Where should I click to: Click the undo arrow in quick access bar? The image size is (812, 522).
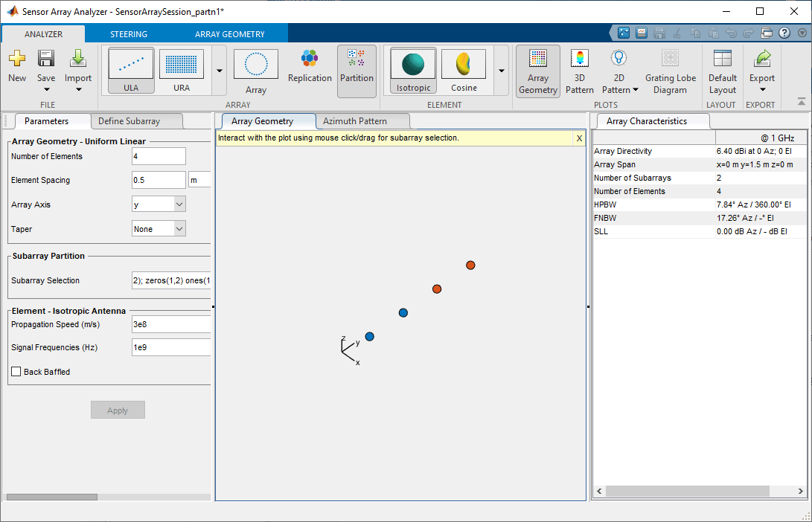(731, 33)
